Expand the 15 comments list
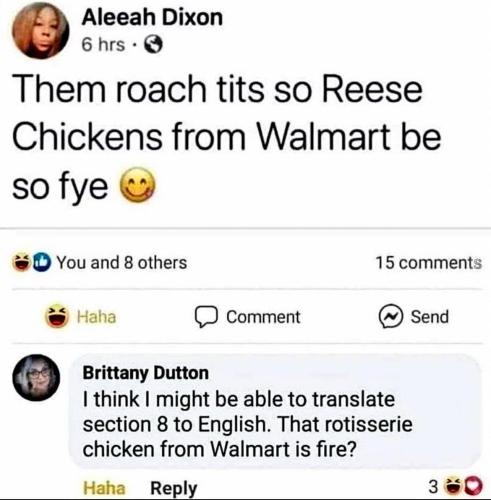 coord(429,263)
